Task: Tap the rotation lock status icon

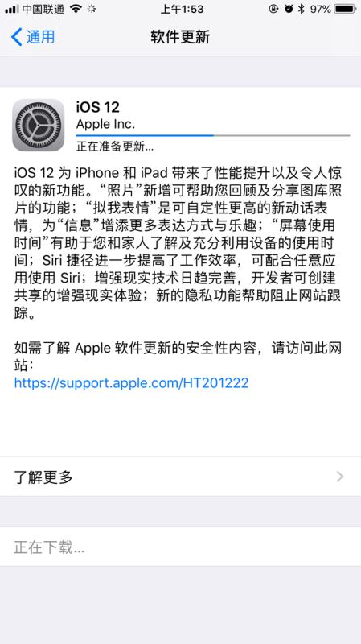Action: (273, 9)
